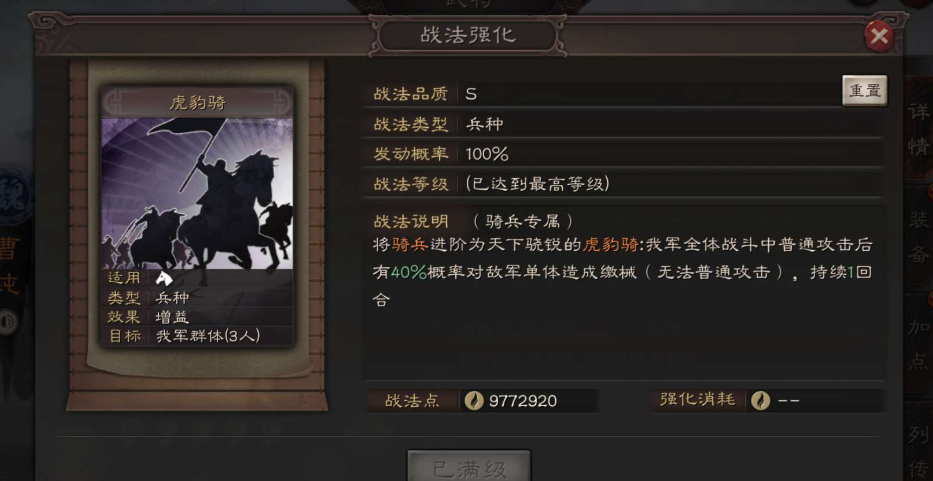Click the 战法品质 S row
The width and height of the screenshot is (933, 481).
pos(601,93)
